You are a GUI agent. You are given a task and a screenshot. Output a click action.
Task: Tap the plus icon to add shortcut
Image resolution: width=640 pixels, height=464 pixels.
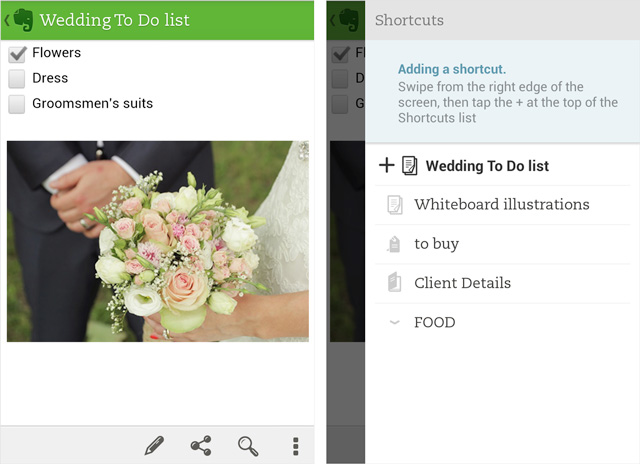click(386, 165)
